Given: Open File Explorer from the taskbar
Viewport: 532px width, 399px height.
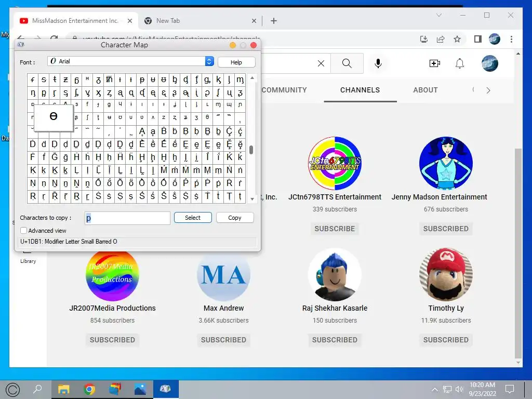Looking at the screenshot, I should point(63,389).
